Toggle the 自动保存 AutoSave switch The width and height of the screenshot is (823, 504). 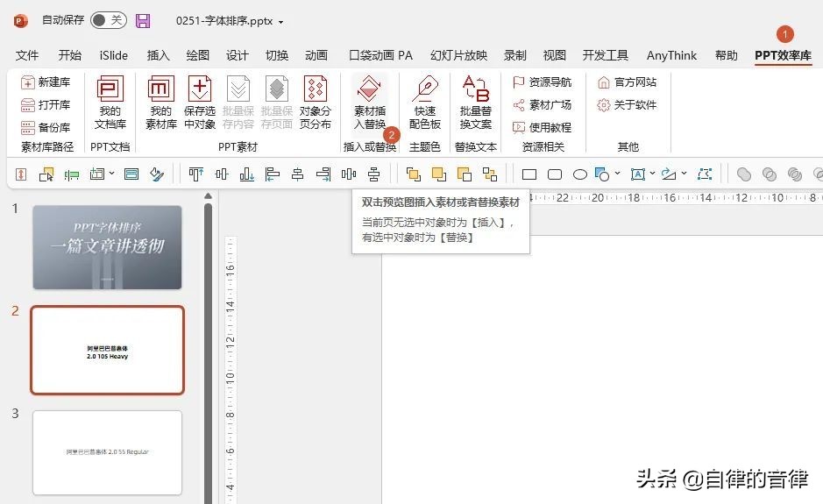point(108,20)
